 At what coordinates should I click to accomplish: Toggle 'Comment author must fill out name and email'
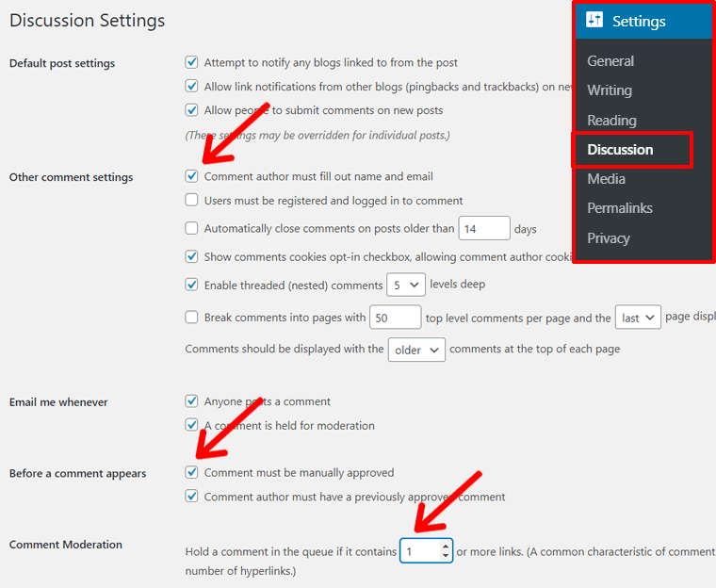(192, 176)
